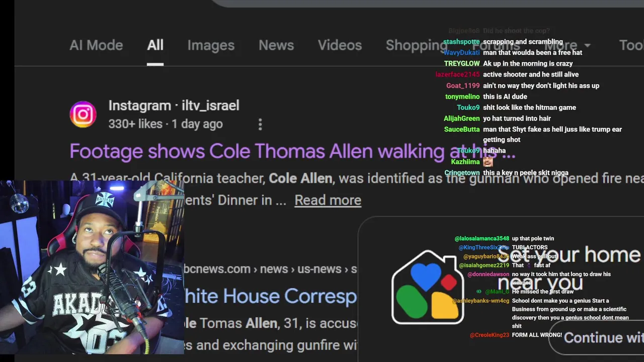Open the Images search tab
Image resolution: width=644 pixels, height=362 pixels.
coord(211,45)
